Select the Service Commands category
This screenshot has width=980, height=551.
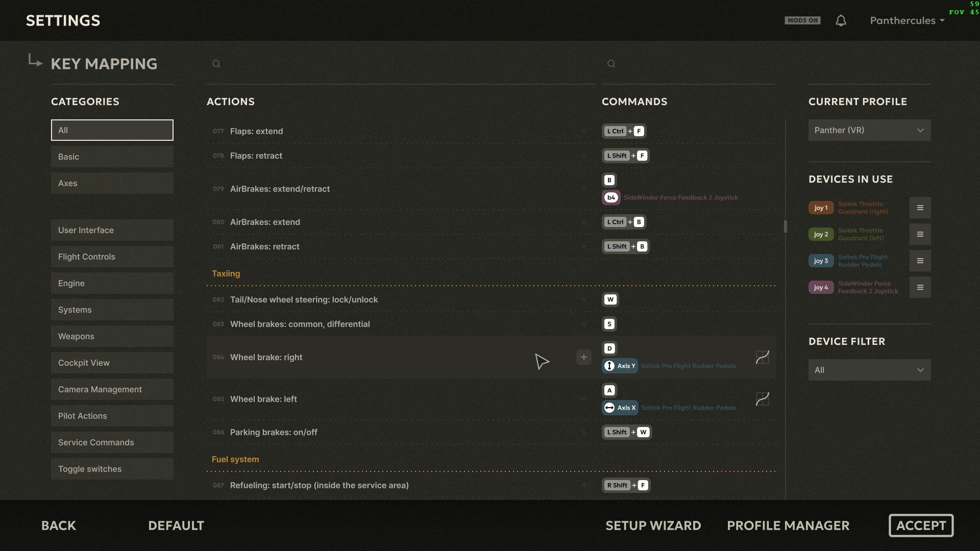(112, 442)
